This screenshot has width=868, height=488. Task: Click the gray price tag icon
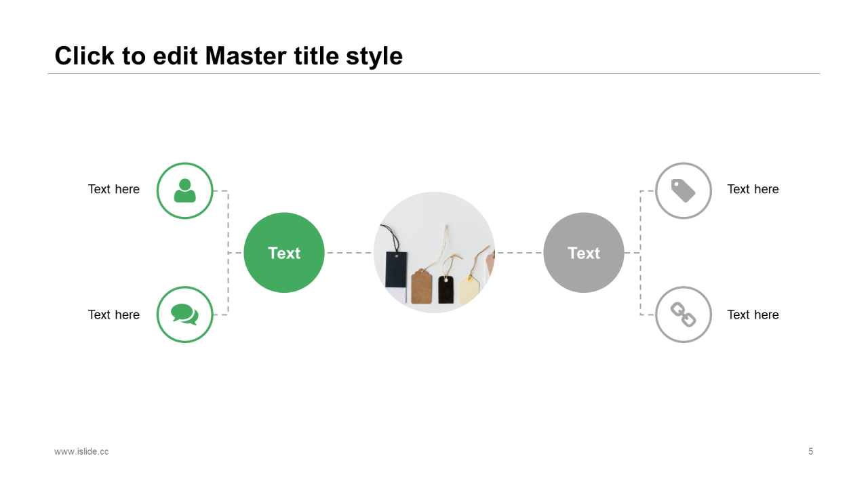[x=684, y=190]
